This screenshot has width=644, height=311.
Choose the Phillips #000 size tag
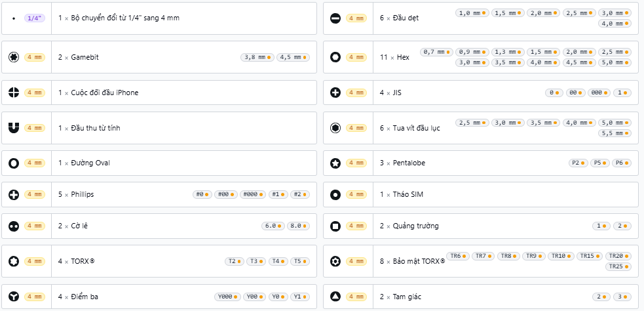tap(253, 194)
